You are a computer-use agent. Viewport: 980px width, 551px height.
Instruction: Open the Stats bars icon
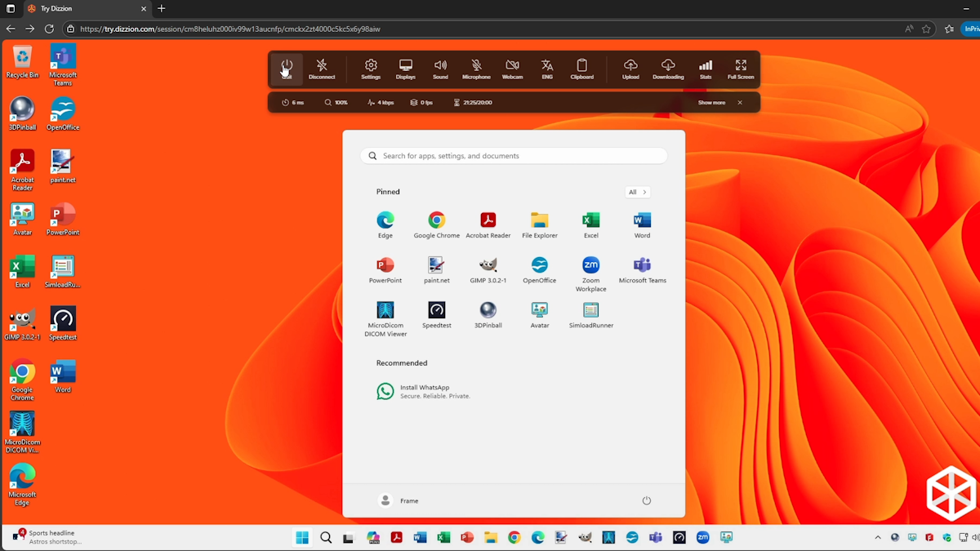[706, 69]
